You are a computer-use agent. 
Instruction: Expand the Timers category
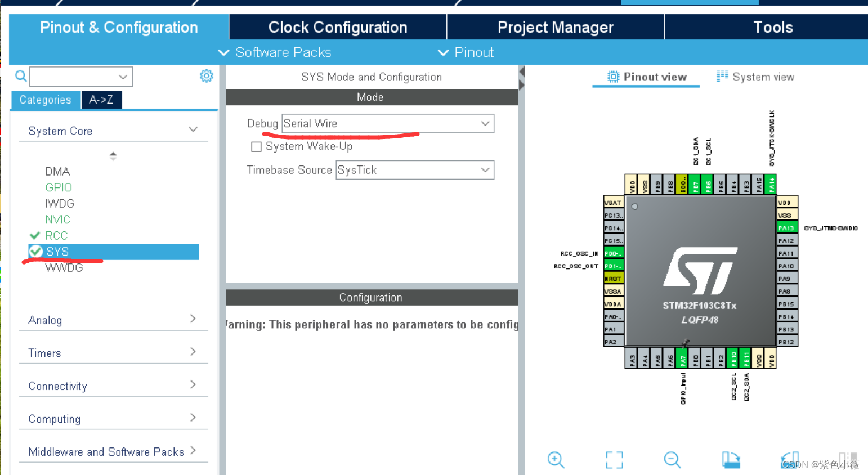coord(193,352)
